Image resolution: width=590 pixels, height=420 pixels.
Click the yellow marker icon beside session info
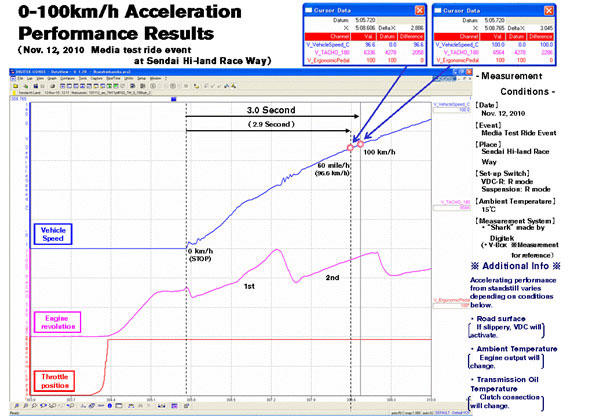coord(14,92)
